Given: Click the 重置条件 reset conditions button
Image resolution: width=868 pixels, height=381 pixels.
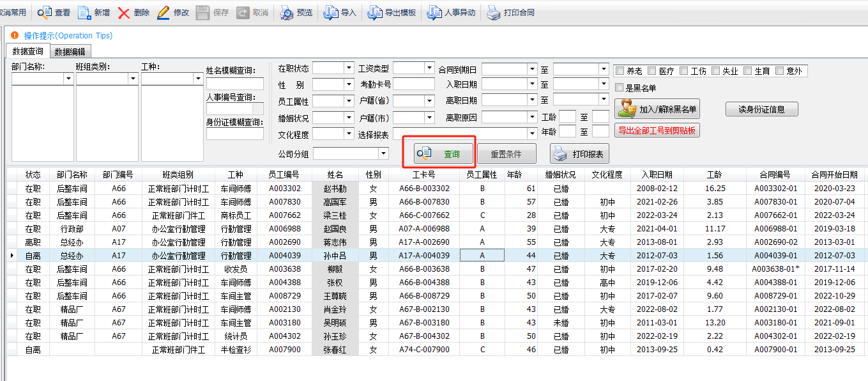Looking at the screenshot, I should 506,153.
